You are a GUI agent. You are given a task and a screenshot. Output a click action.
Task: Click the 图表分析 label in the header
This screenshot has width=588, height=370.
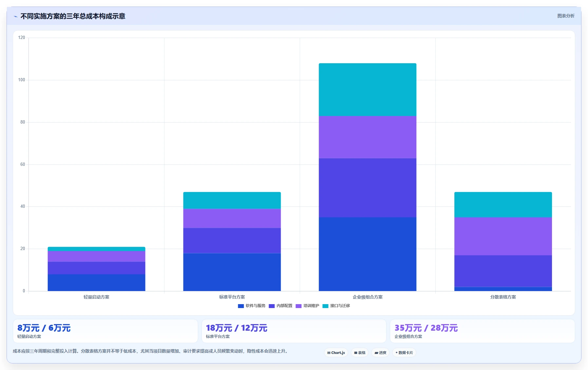tap(566, 16)
